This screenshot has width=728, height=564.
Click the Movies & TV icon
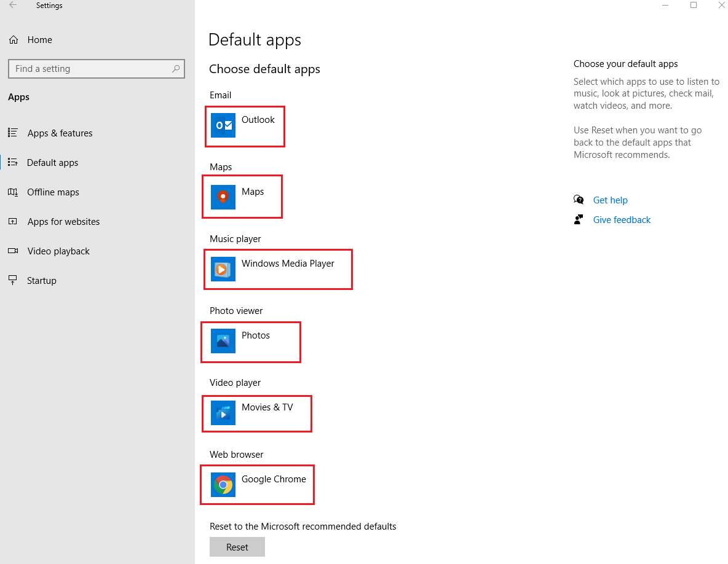click(223, 413)
